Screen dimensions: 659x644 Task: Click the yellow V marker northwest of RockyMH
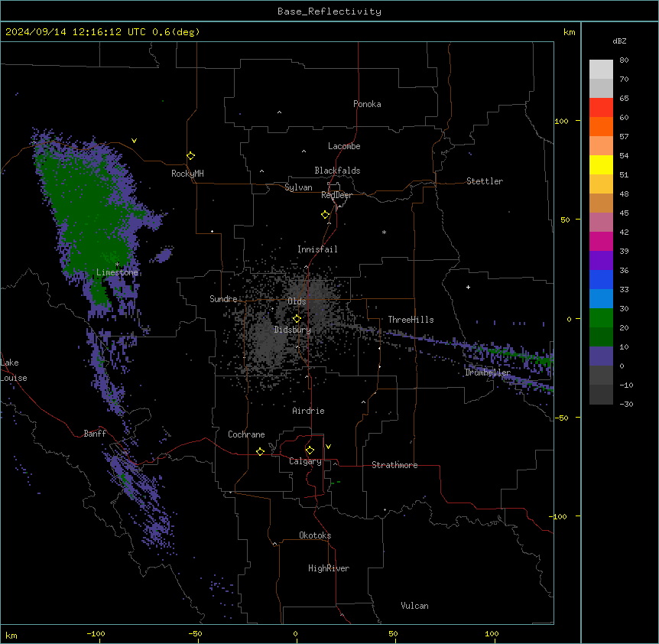pos(134,141)
